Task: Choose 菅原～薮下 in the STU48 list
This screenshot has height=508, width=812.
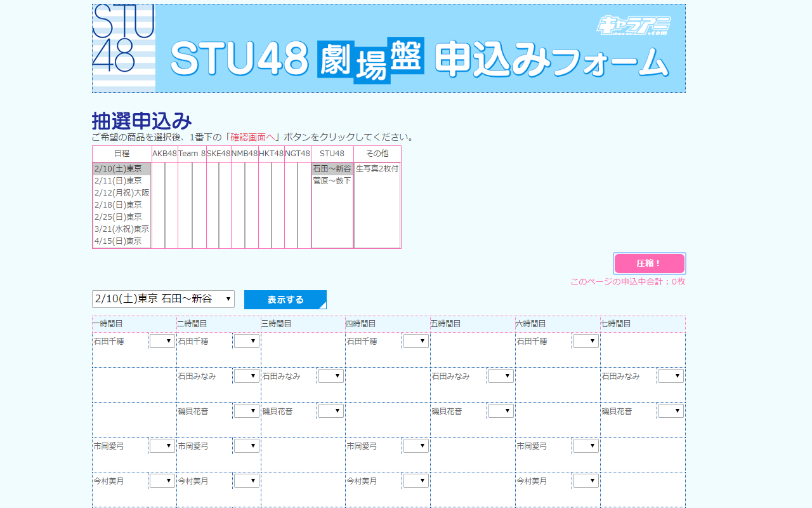Action: (332, 181)
